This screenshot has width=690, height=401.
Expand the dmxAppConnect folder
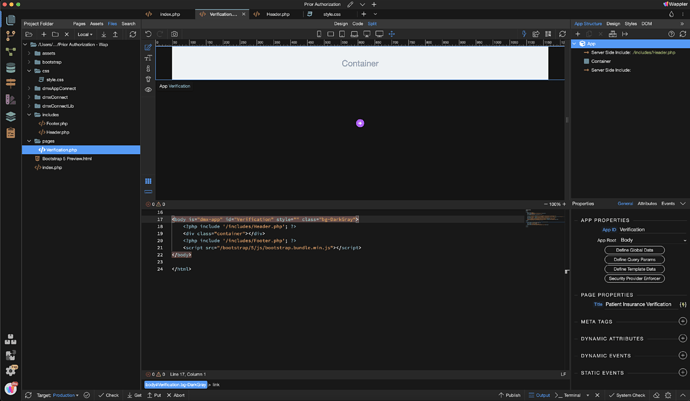tap(29, 88)
